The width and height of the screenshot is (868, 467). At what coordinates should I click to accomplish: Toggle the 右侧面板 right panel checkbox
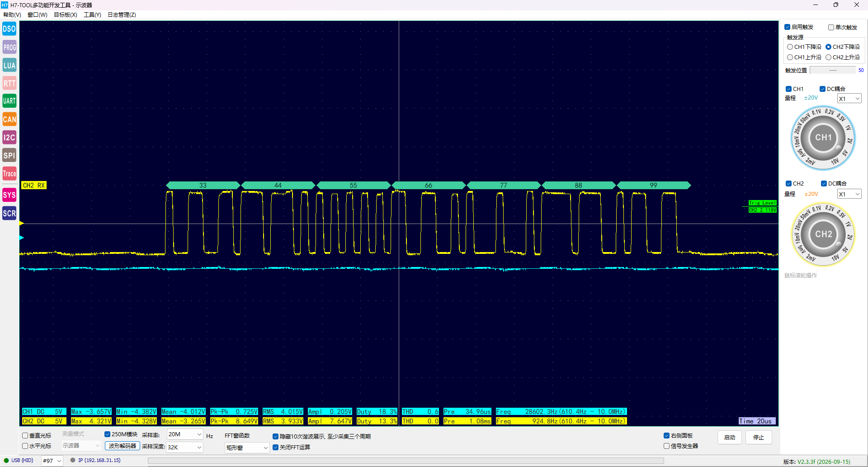click(666, 436)
